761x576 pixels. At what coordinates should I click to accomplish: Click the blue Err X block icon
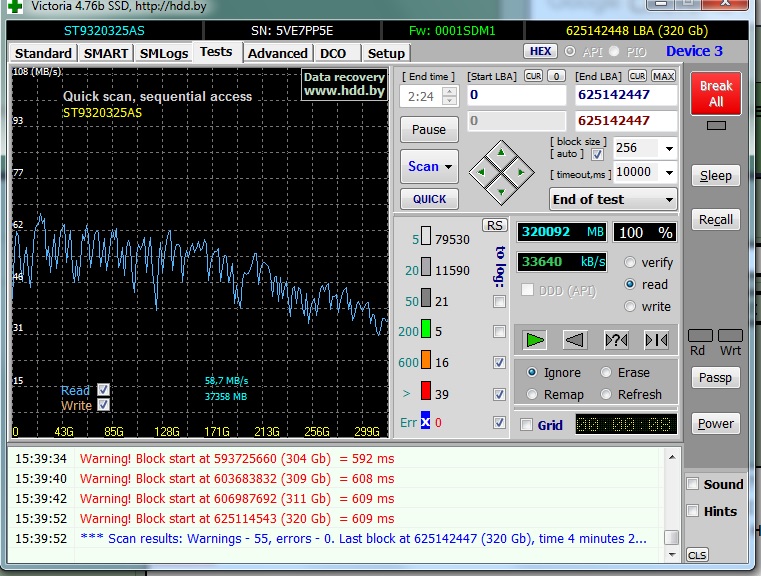pos(425,421)
